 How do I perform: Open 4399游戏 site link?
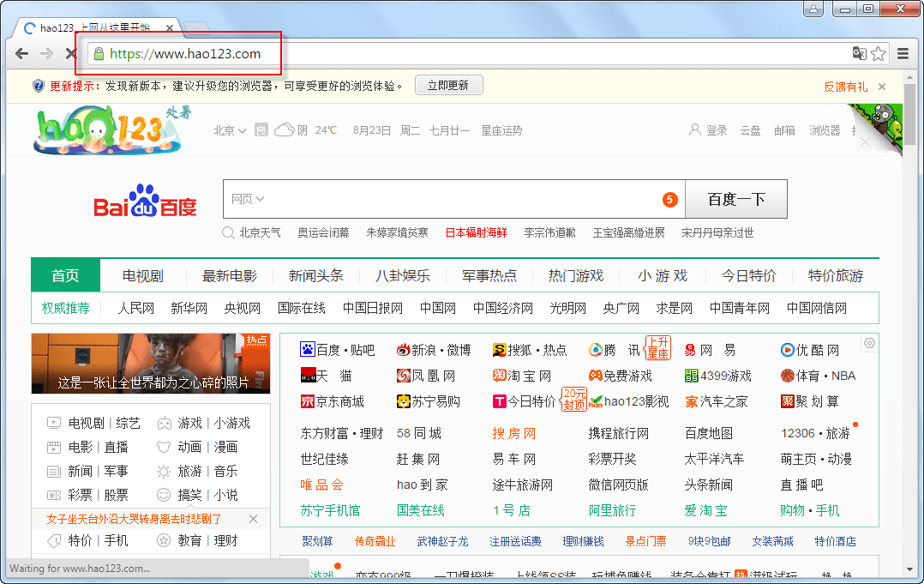(718, 376)
